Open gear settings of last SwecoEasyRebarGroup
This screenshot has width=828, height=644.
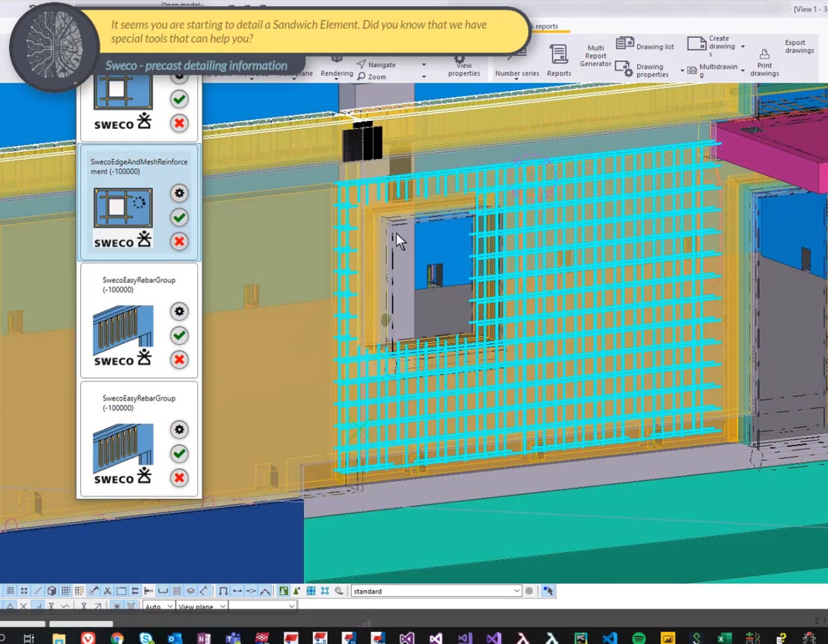click(x=179, y=430)
